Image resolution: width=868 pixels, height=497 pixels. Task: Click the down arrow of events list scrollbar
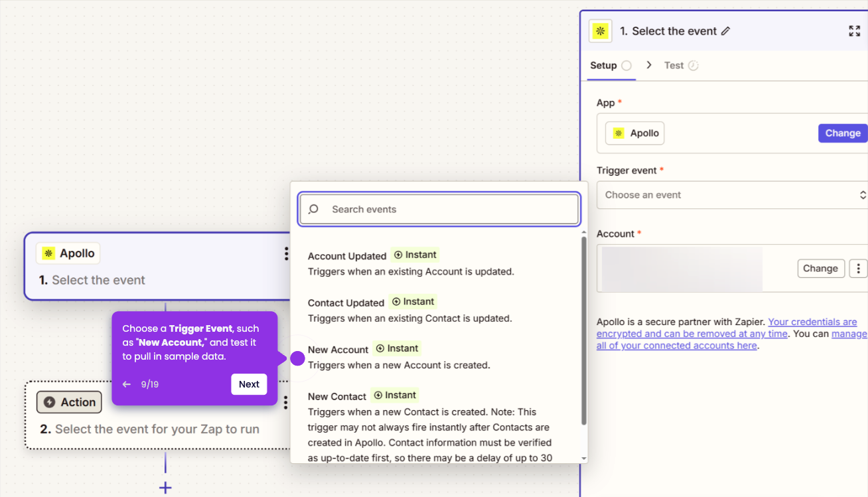[584, 459]
